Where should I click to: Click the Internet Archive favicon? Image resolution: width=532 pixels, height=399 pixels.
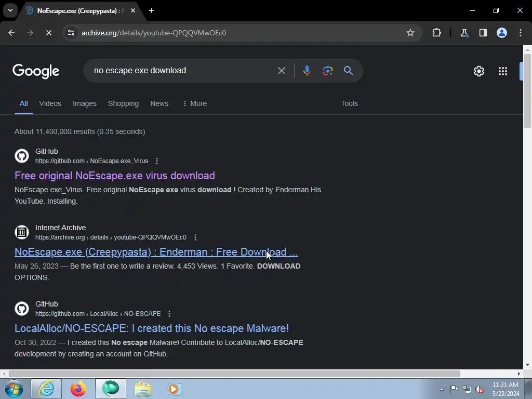click(22, 232)
